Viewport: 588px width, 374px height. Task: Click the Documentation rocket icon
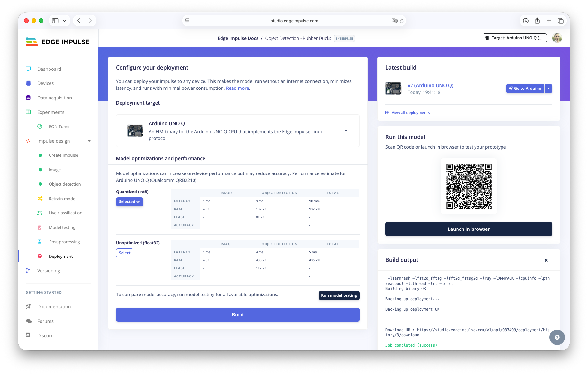click(x=28, y=307)
